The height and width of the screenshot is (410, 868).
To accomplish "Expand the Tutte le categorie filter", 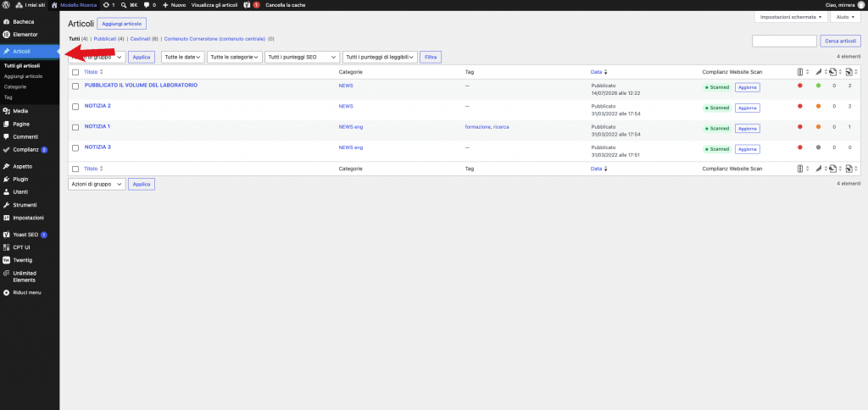I will (x=235, y=57).
